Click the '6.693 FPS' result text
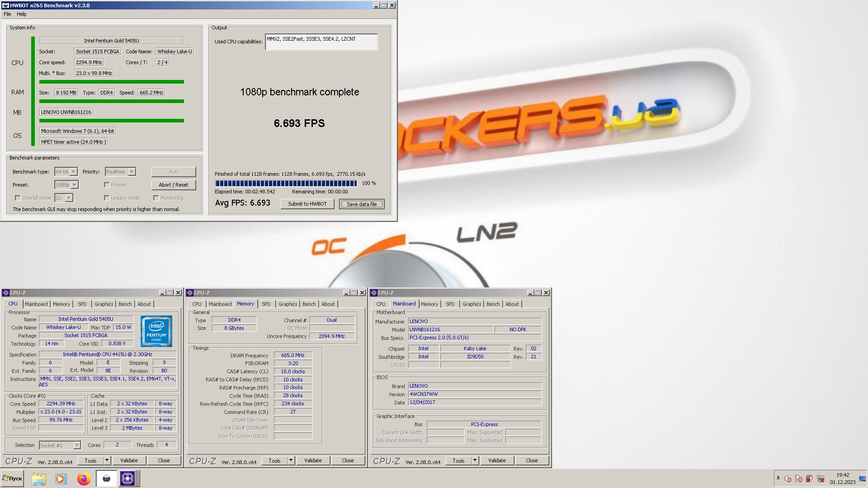The image size is (868, 488). tap(299, 123)
